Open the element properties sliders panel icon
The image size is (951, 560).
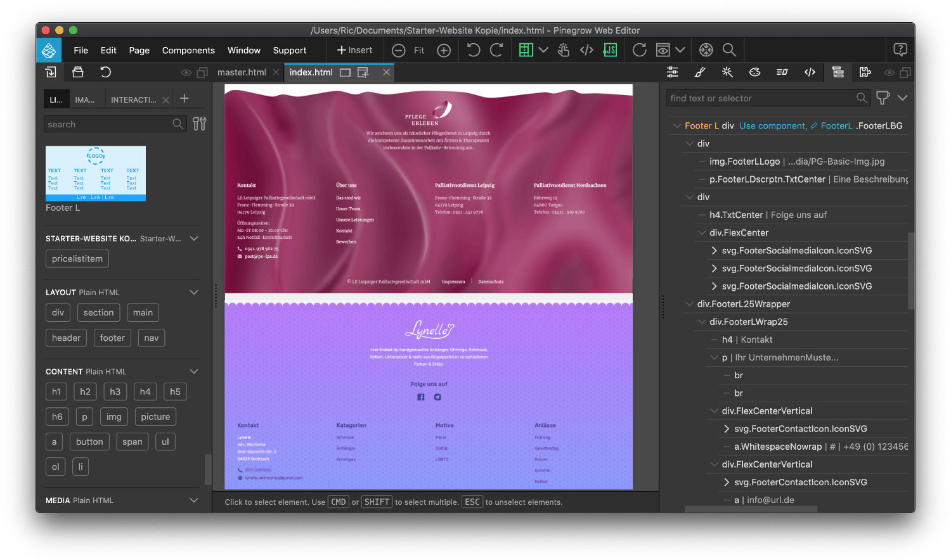pyautogui.click(x=673, y=72)
